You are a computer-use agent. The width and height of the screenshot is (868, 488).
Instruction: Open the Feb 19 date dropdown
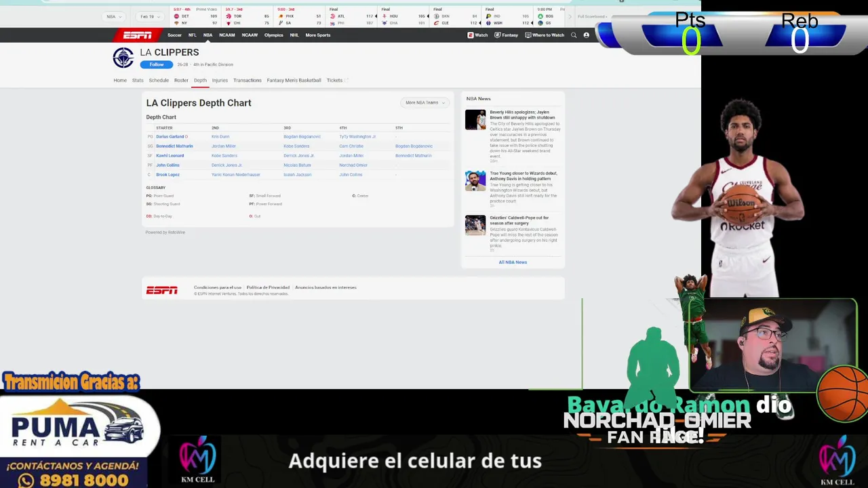point(150,16)
